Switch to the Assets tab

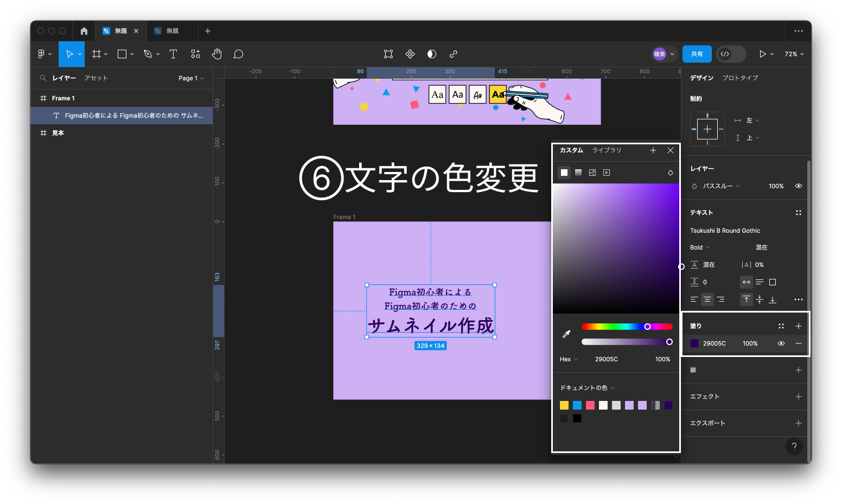pyautogui.click(x=96, y=78)
